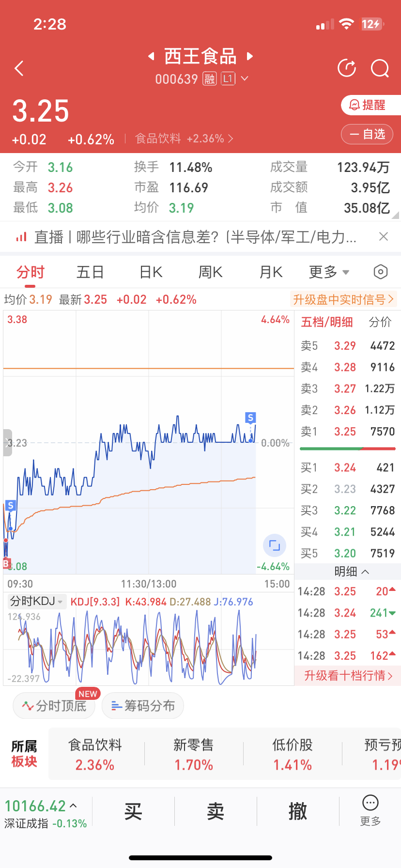Tap the upper S sell marker on chart
The height and width of the screenshot is (868, 401).
[250, 418]
